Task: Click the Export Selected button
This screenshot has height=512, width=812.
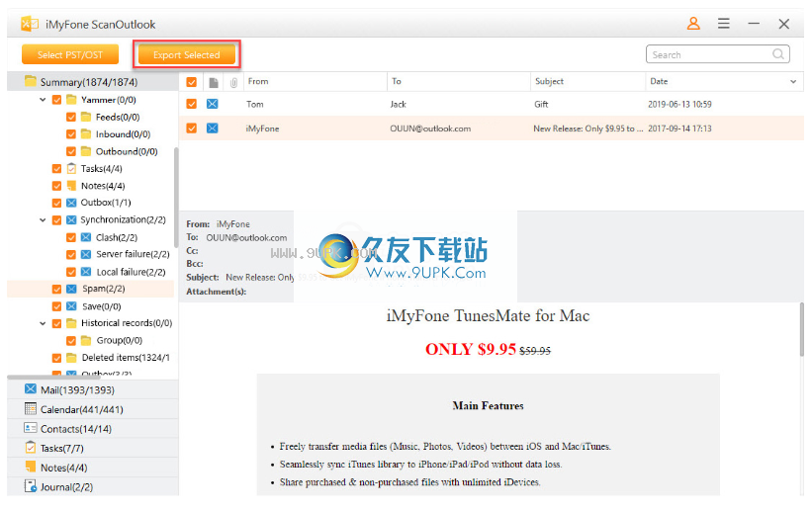Action: 186,54
